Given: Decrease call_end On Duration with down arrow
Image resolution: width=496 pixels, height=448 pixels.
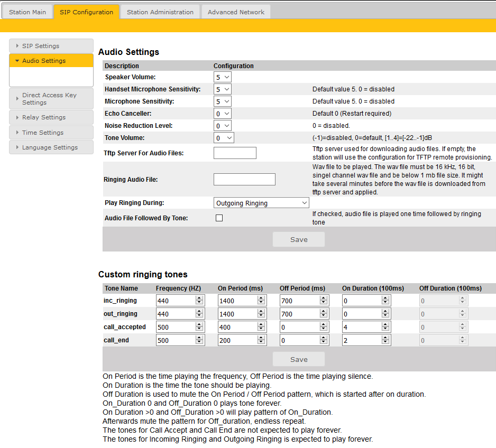Looking at the screenshot, I should tap(385, 342).
